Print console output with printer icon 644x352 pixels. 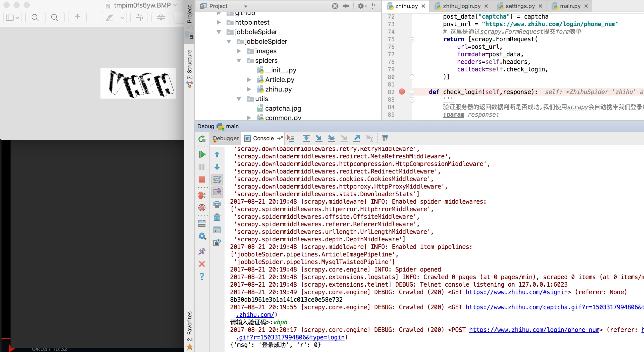click(217, 205)
